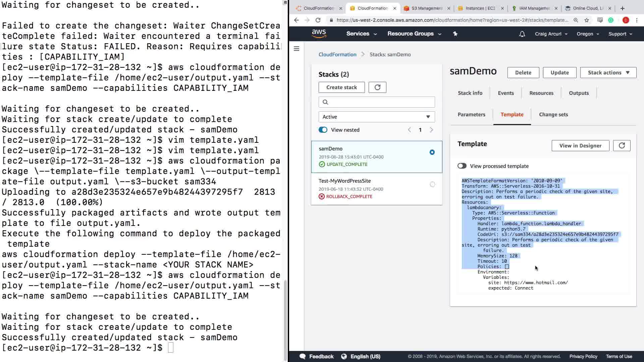Click the View in Designer button
This screenshot has width=644, height=362.
[580, 145]
